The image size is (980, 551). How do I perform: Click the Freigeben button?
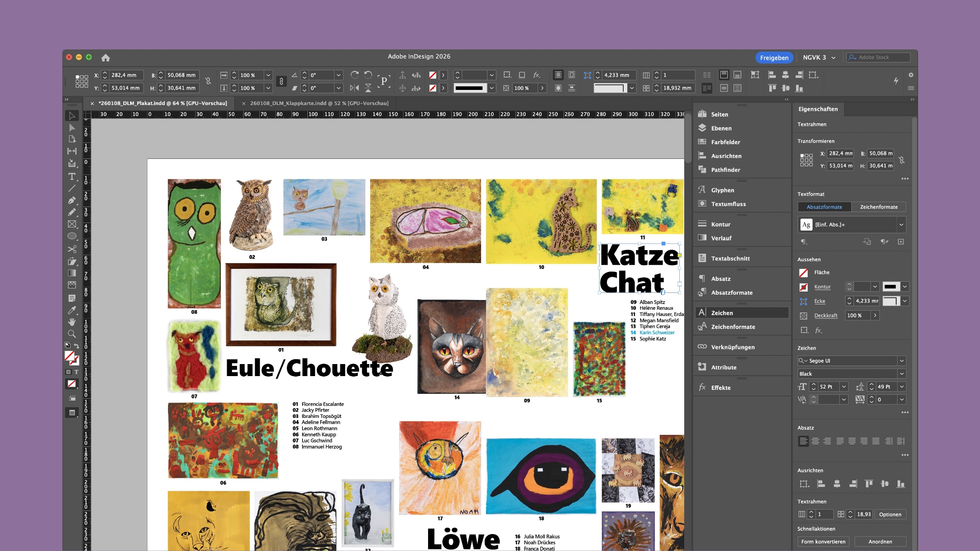pyautogui.click(x=774, y=57)
